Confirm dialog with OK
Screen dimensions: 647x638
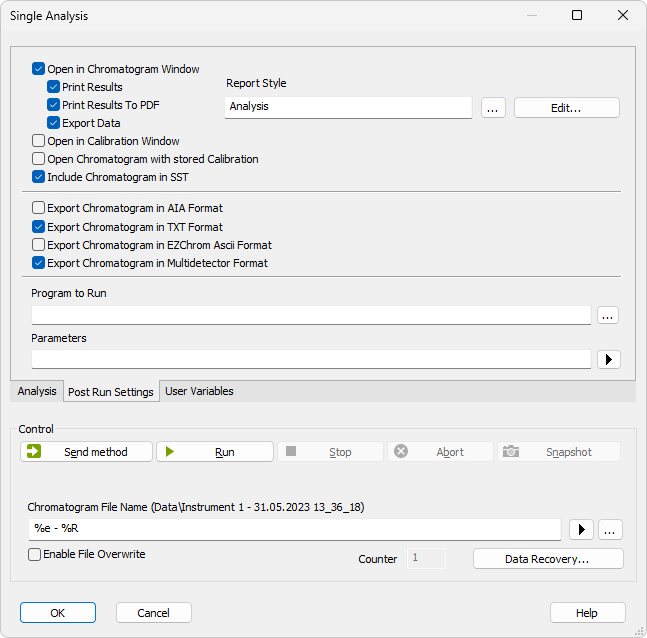click(58, 613)
